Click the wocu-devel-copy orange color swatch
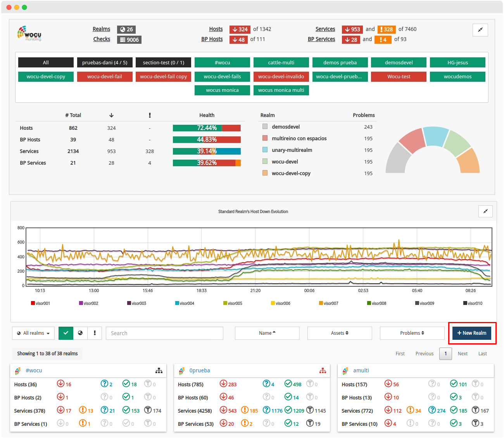Viewport: 504px width, 439px height. (265, 173)
